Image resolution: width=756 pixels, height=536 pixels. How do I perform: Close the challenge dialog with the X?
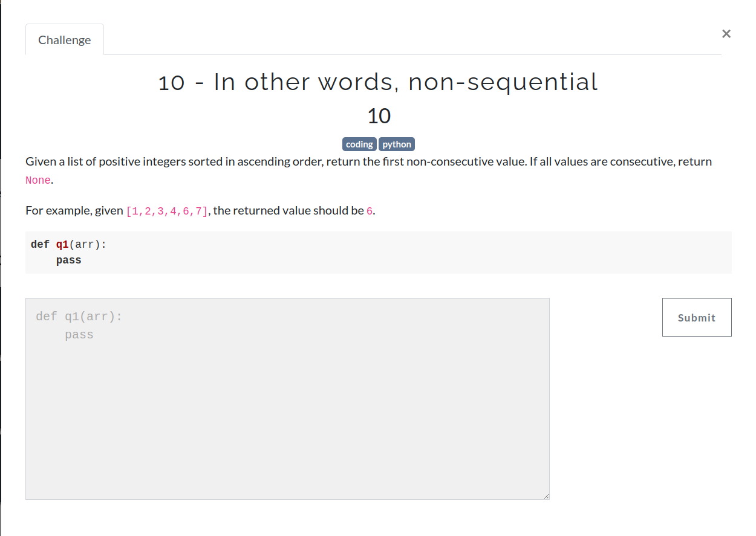point(726,34)
